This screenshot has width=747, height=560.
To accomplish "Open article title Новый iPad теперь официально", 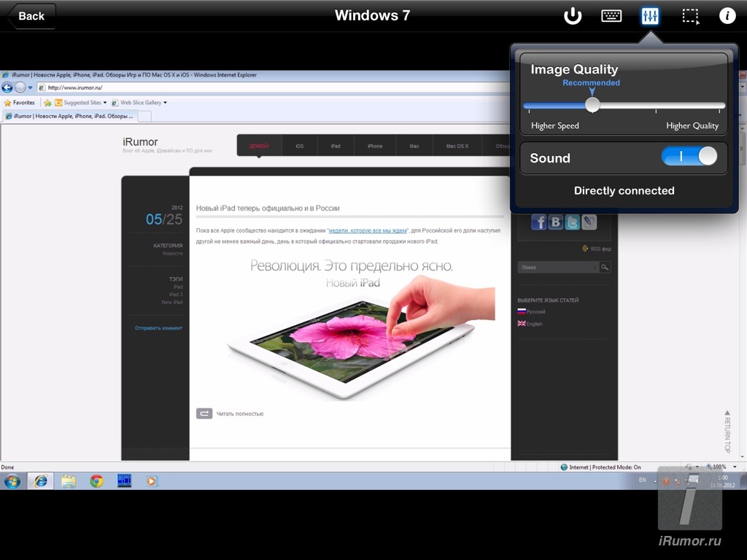I will [x=268, y=208].
